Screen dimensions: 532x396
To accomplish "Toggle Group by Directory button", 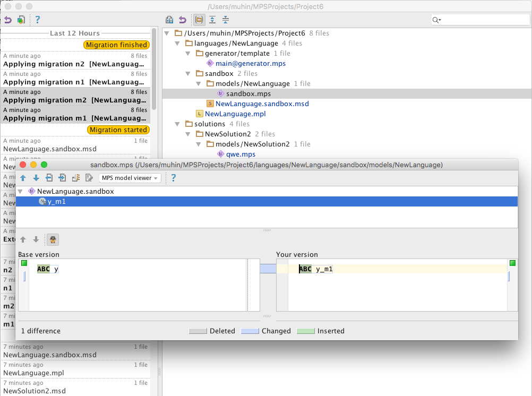I will click(199, 20).
